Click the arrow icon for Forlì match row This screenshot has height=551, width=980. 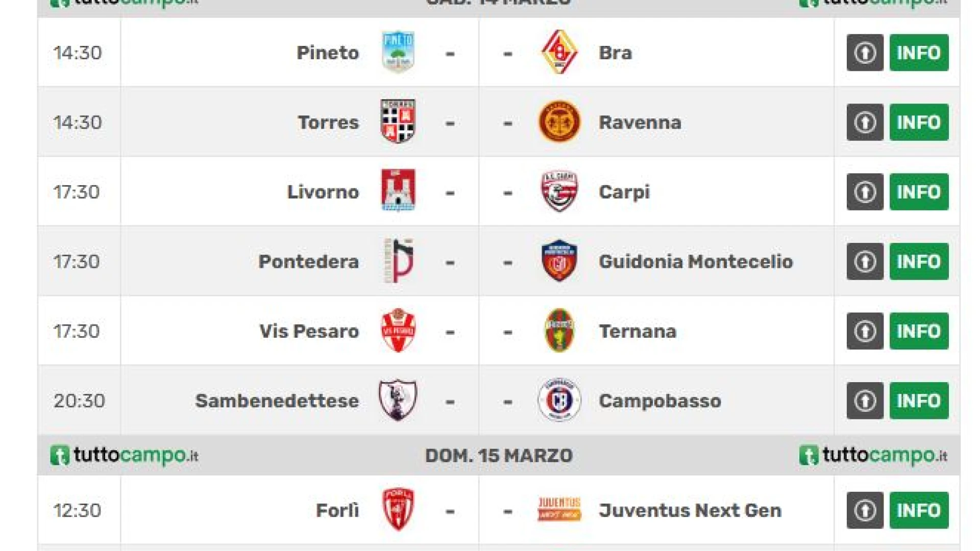(x=865, y=510)
